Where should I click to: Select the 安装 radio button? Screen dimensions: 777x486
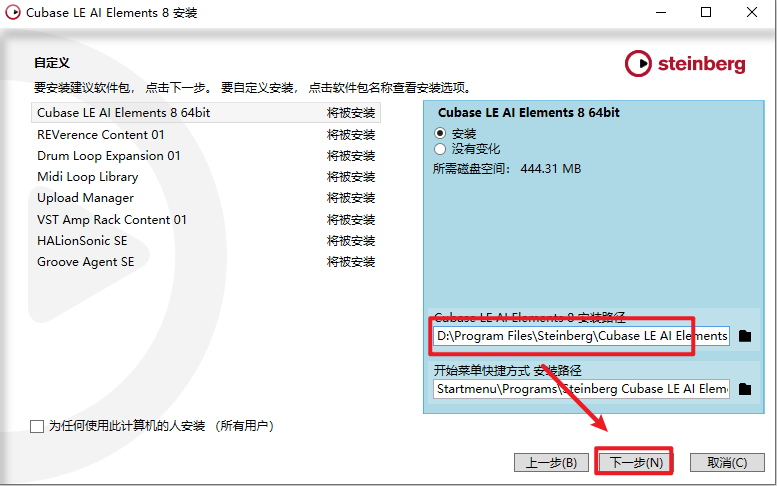pos(440,133)
